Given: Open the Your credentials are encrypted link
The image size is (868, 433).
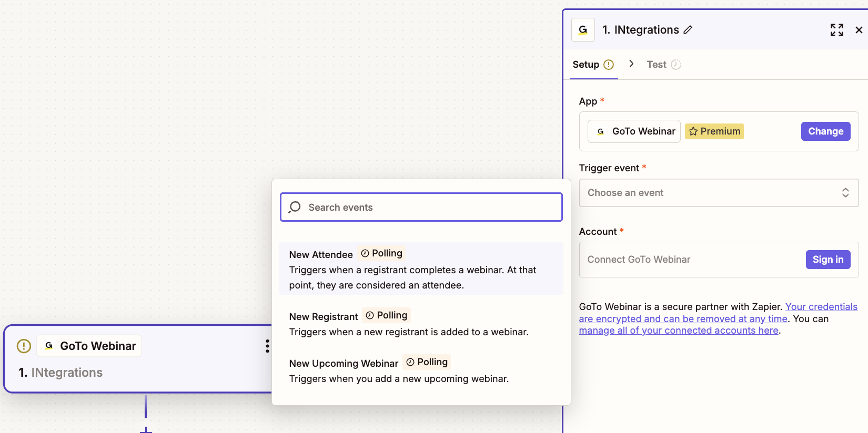Looking at the screenshot, I should pos(718,313).
